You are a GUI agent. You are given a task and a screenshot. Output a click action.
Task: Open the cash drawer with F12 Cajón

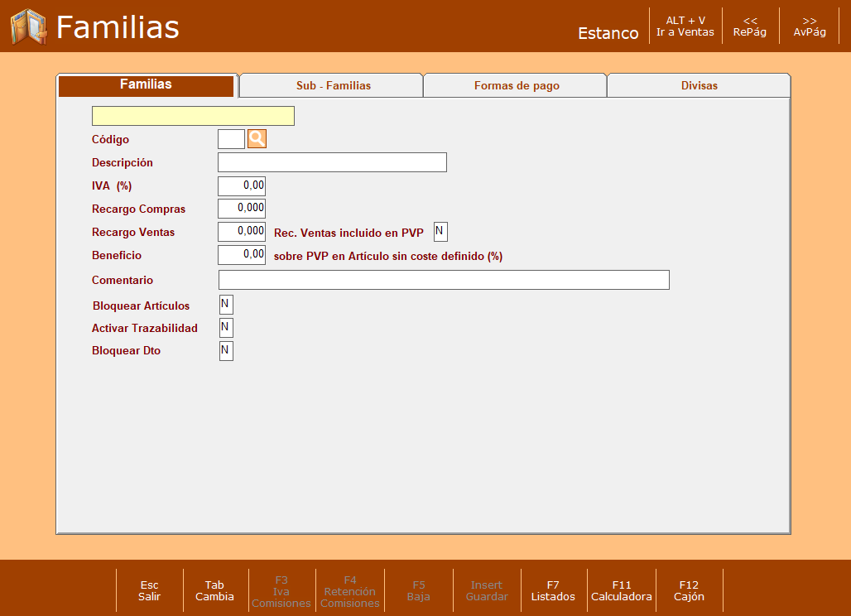click(689, 590)
